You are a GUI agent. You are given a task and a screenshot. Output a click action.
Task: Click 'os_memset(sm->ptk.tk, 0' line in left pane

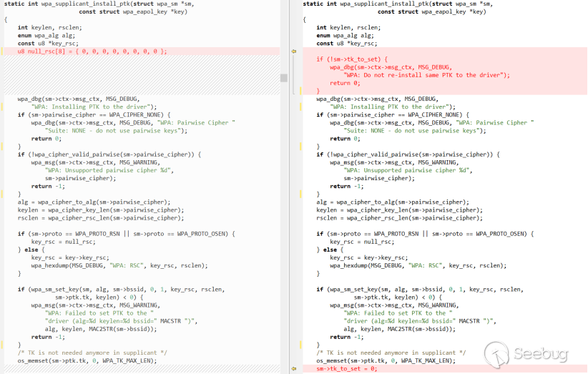(87, 361)
